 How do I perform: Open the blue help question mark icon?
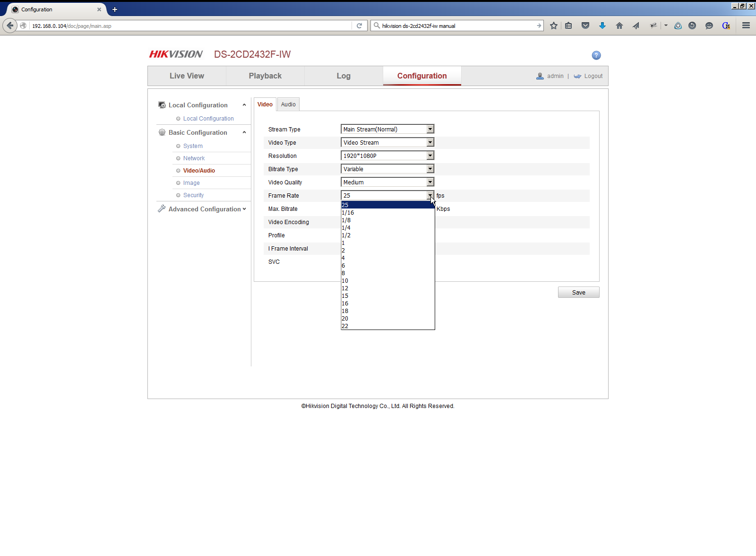click(596, 55)
